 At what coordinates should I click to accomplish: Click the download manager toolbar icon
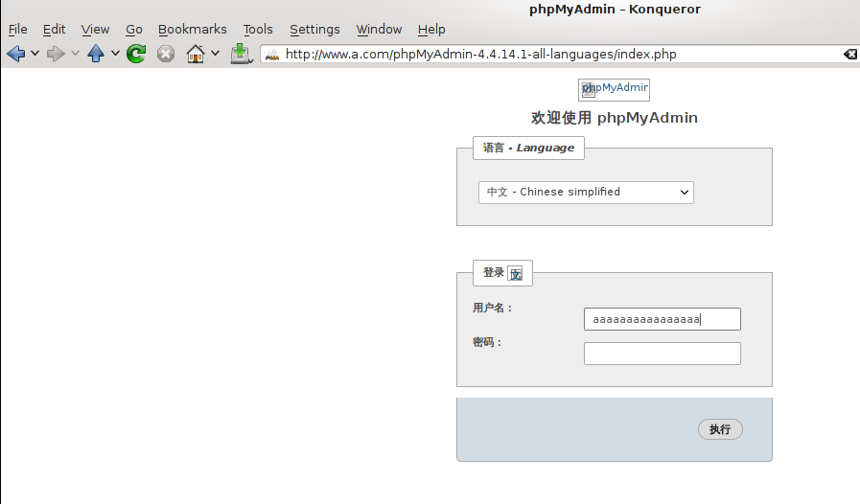click(x=241, y=54)
